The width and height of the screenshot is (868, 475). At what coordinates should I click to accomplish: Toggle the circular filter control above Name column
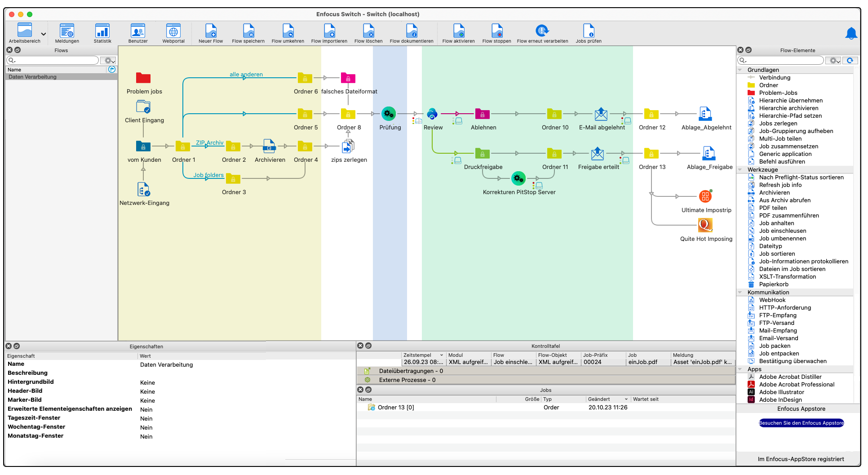point(112,69)
